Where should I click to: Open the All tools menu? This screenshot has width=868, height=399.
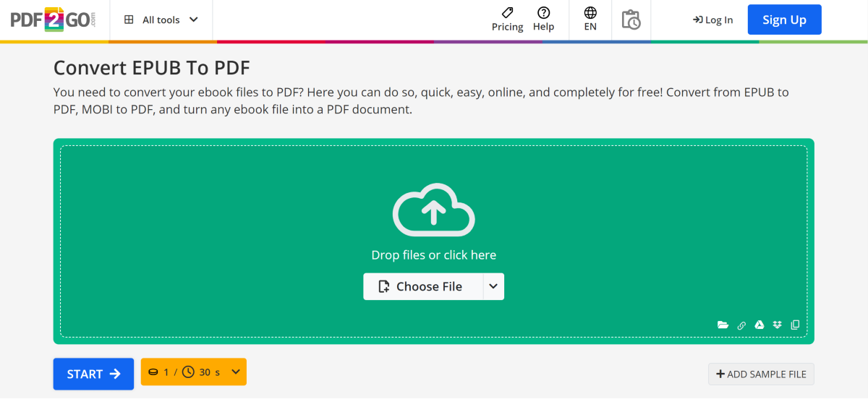[161, 20]
